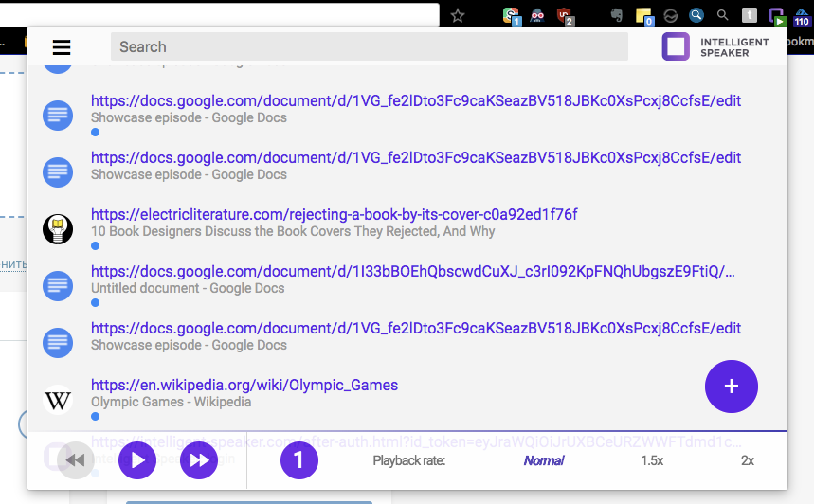This screenshot has width=814, height=504.
Task: Click the Intelligent Speaker extension toolbar icon
Action: (777, 16)
